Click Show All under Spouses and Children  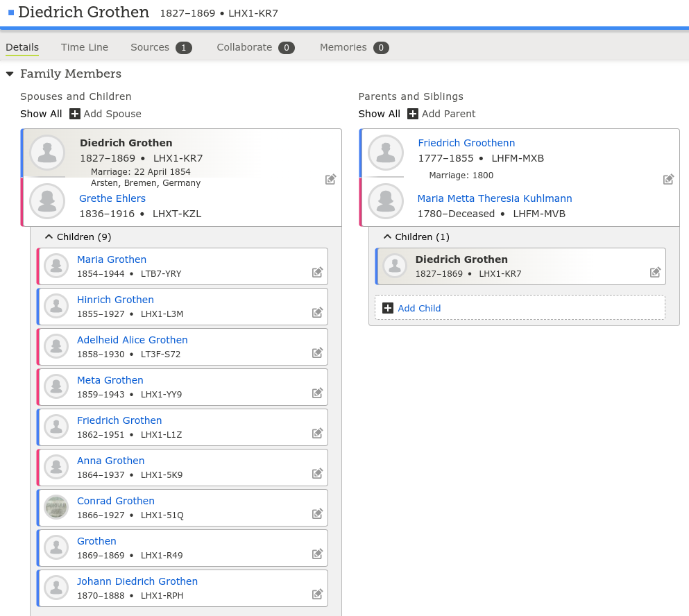pyautogui.click(x=41, y=114)
